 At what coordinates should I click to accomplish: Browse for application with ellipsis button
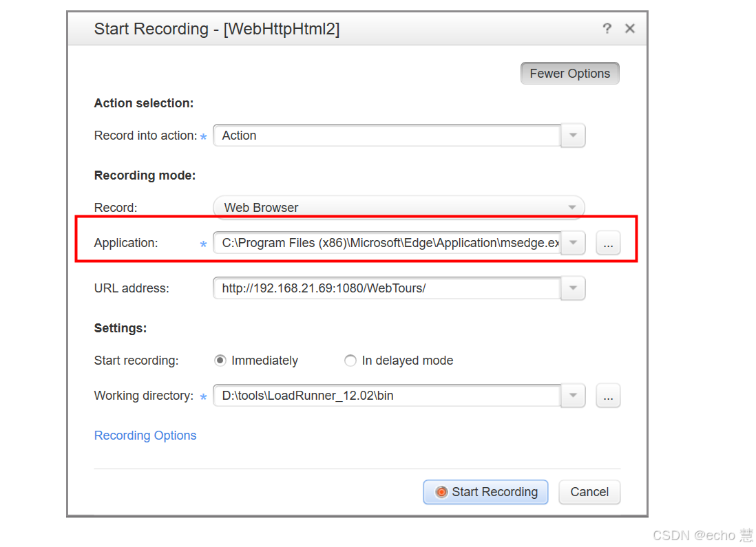(x=608, y=243)
